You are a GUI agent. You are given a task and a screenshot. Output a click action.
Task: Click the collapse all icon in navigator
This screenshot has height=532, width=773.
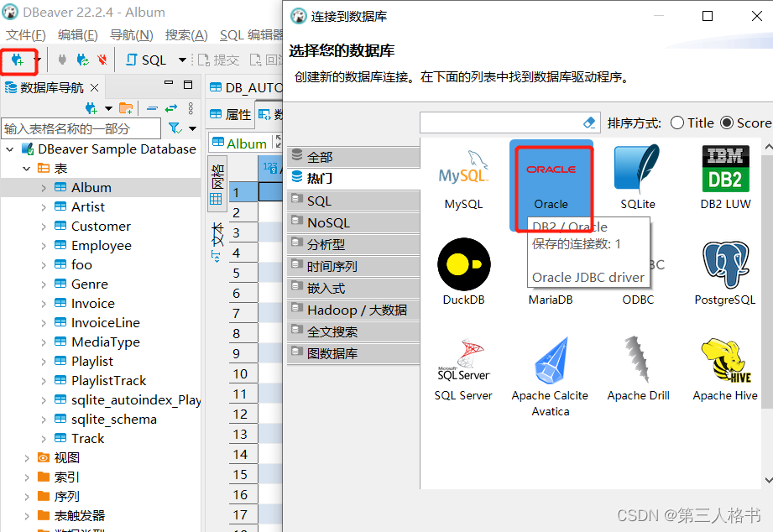point(152,108)
